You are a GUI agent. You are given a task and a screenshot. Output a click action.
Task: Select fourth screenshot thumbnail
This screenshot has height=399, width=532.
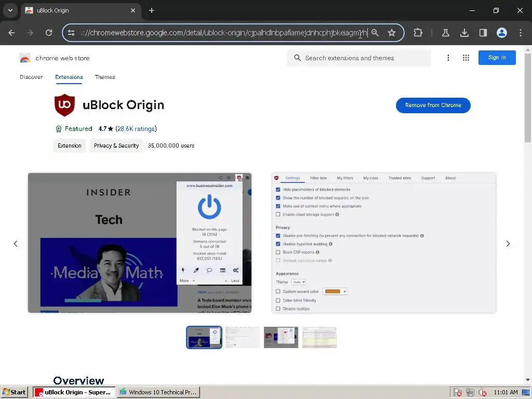pyautogui.click(x=320, y=338)
